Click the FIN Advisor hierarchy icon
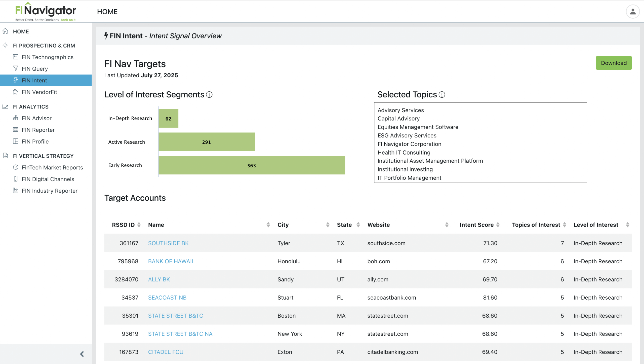 (16, 118)
